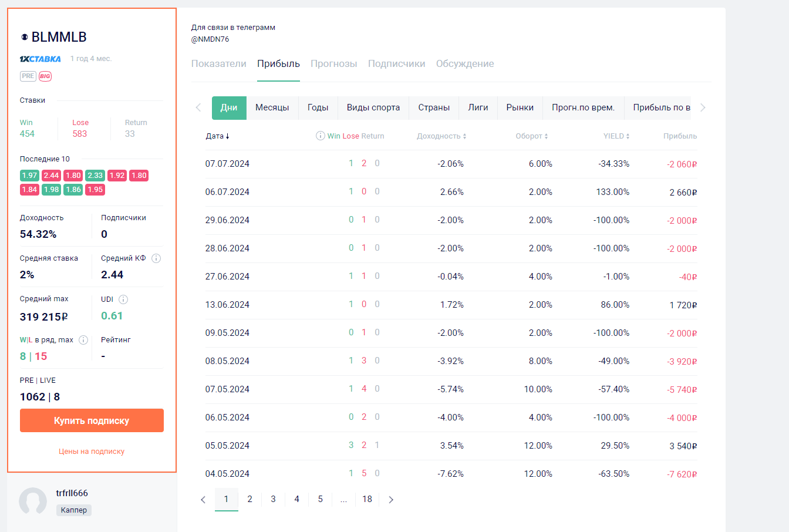Click the Доходность value 54.32%
Screen dimensions: 789x532
coord(38,234)
